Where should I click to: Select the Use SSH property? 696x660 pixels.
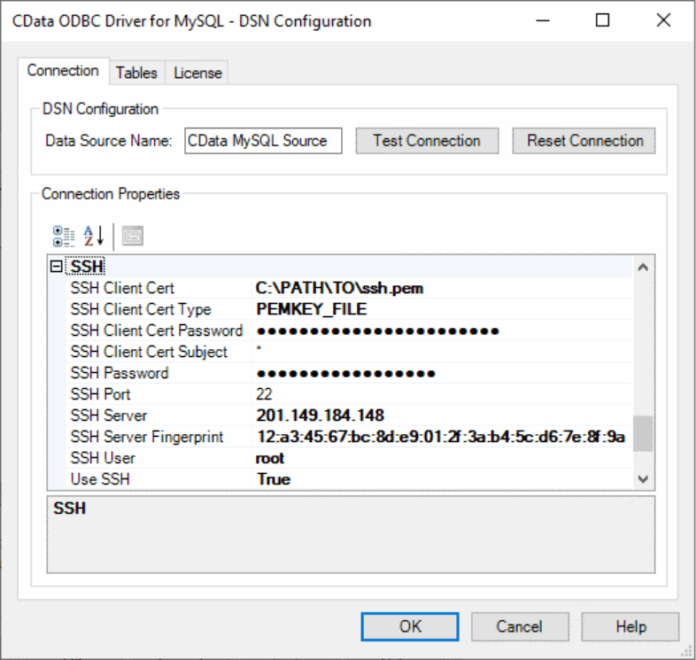[100, 480]
